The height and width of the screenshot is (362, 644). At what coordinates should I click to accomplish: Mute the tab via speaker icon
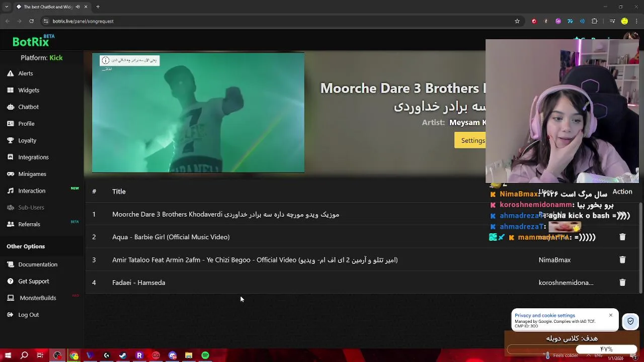pos(77,7)
